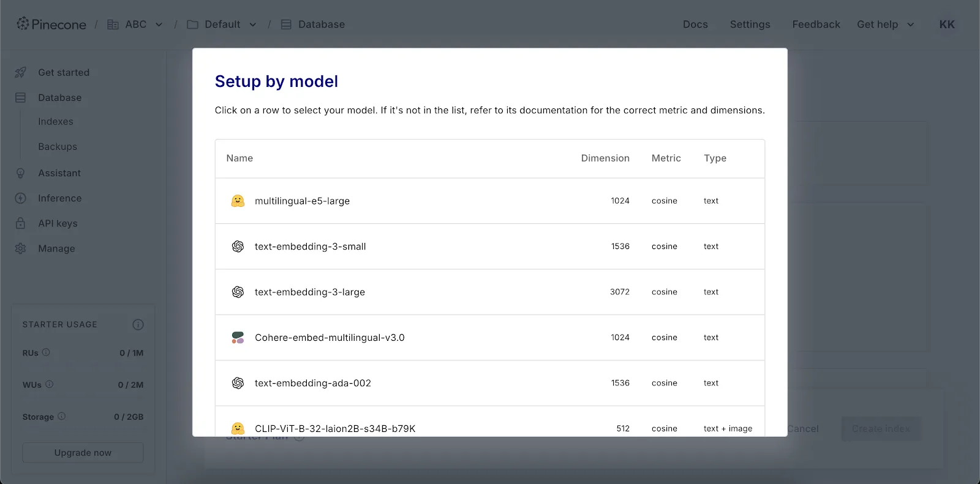Click the OpenAI icon for text-embedding-3-small
Viewport: 980px width, 484px height.
[238, 247]
